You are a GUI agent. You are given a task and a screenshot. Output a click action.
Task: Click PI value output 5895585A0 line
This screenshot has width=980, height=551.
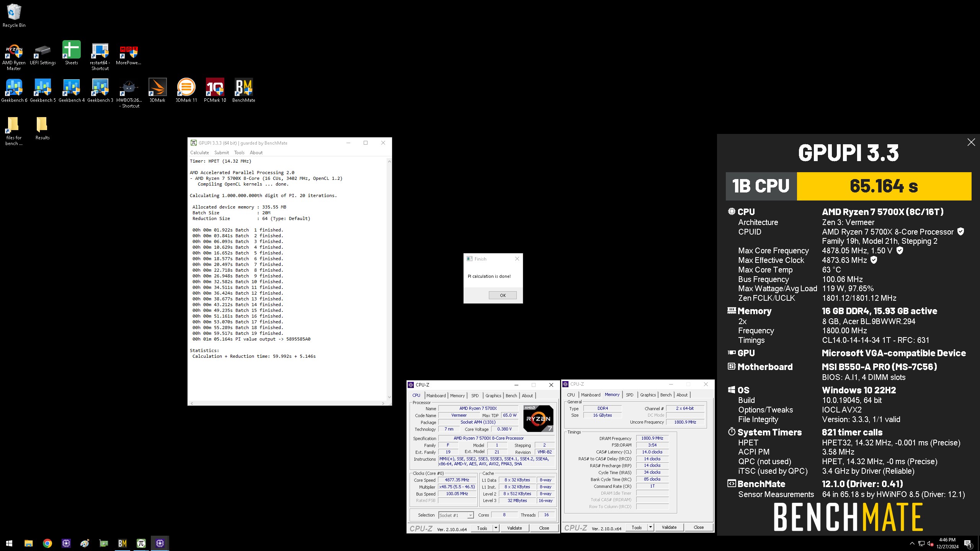[252, 339]
